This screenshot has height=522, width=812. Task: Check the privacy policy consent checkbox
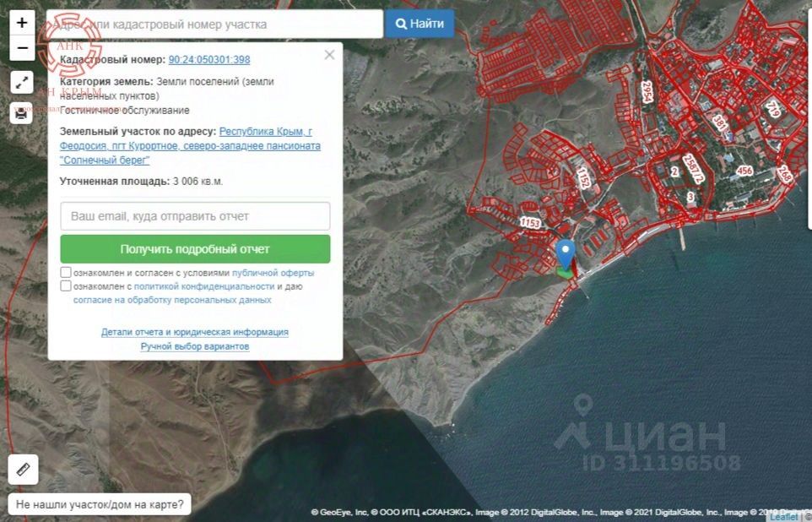pos(66,286)
